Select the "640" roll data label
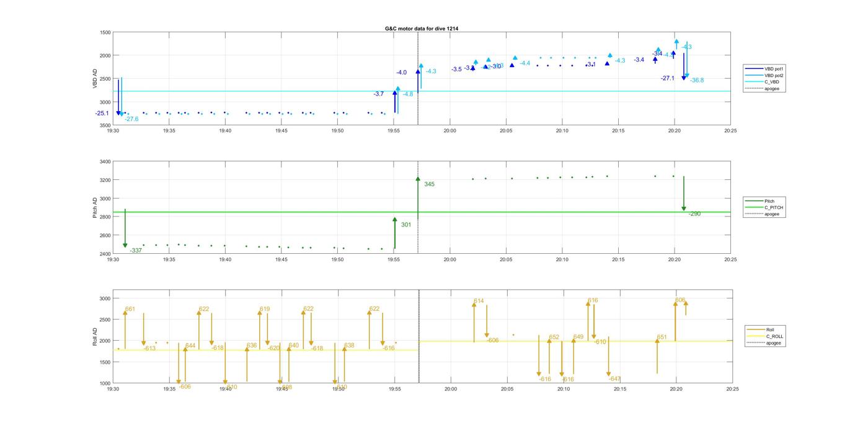This screenshot has height=430, width=868. pos(294,346)
